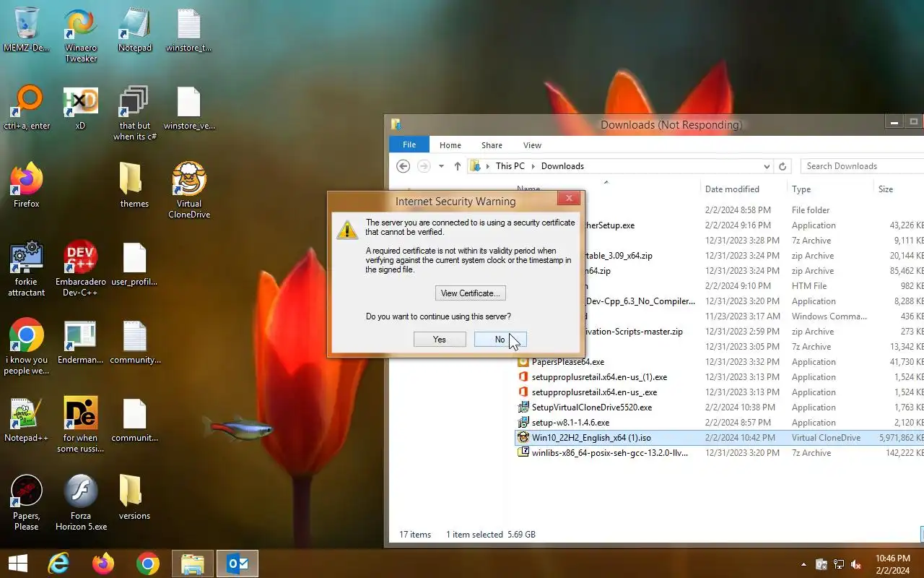924x578 pixels.
Task: Open the Notepad desktop shortcut
Action: [x=135, y=30]
